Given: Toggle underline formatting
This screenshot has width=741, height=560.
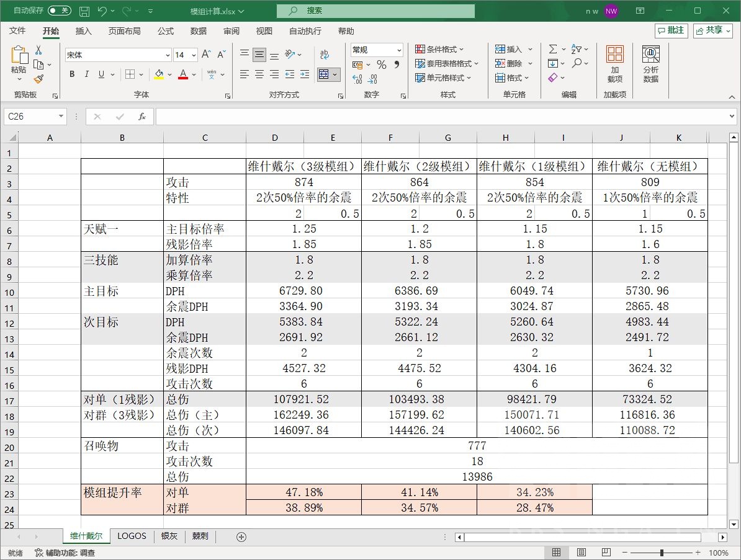Looking at the screenshot, I should 101,74.
